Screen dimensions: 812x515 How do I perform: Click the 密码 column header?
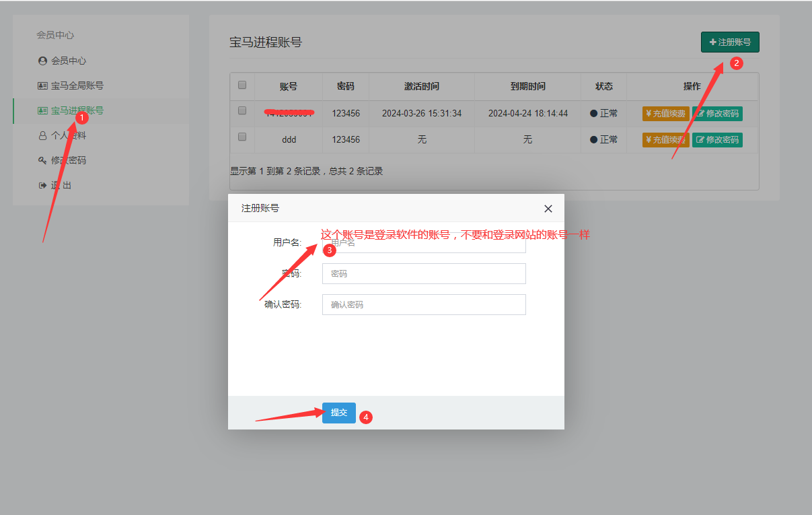pos(346,86)
